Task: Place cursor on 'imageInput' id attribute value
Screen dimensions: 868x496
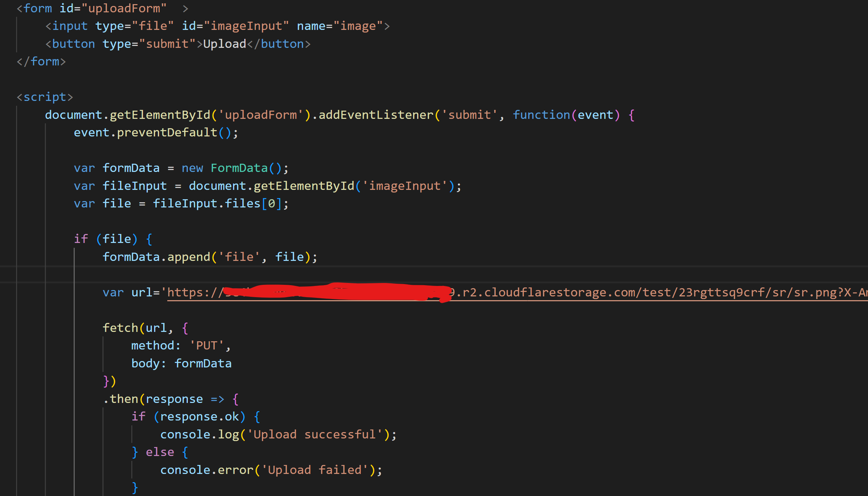Action: point(246,26)
